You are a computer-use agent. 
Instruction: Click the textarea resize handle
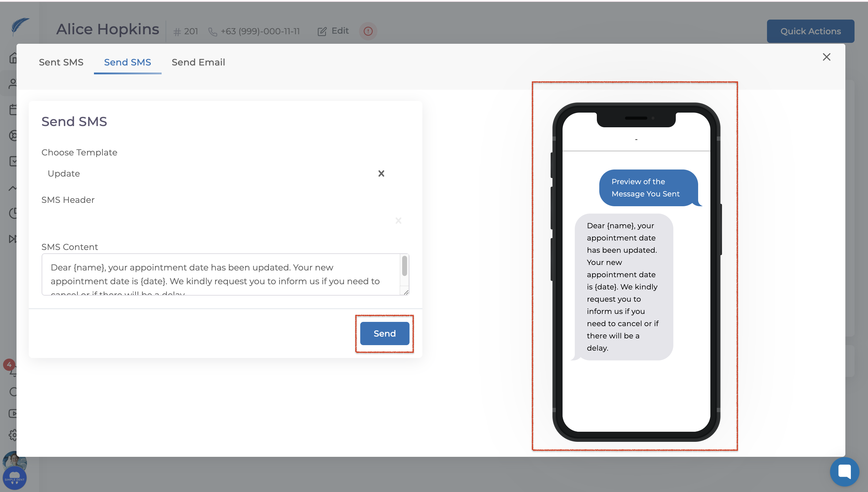click(406, 292)
